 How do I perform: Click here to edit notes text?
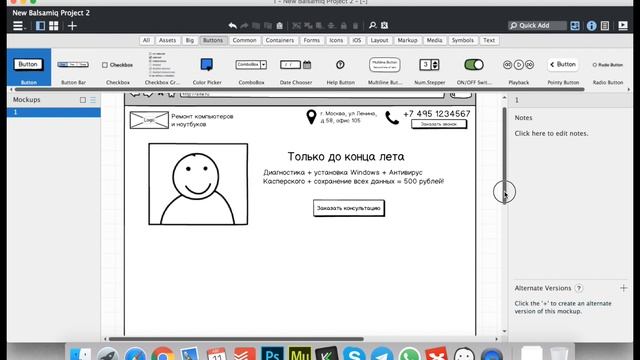point(551,133)
